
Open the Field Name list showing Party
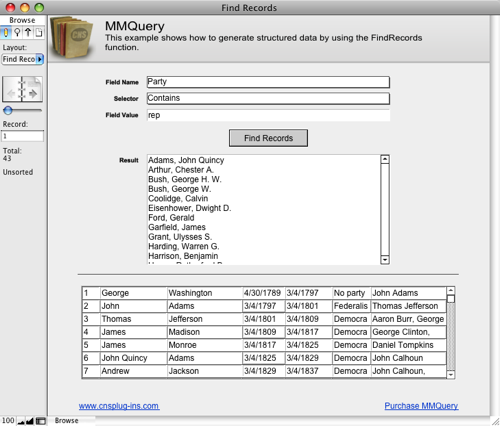click(x=268, y=82)
